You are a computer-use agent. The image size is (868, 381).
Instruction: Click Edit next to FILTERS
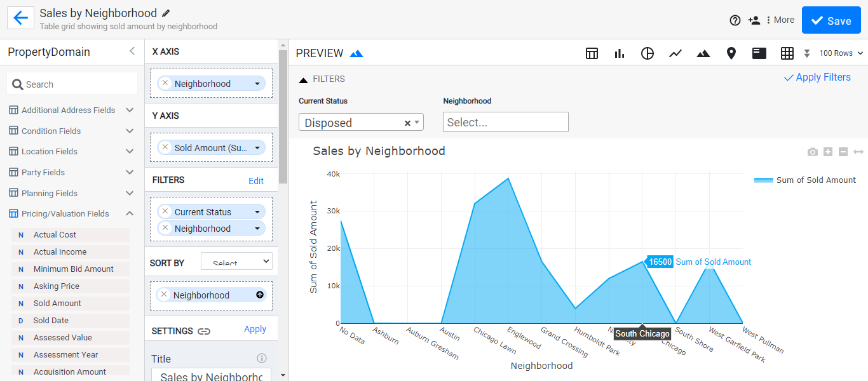[x=256, y=181]
